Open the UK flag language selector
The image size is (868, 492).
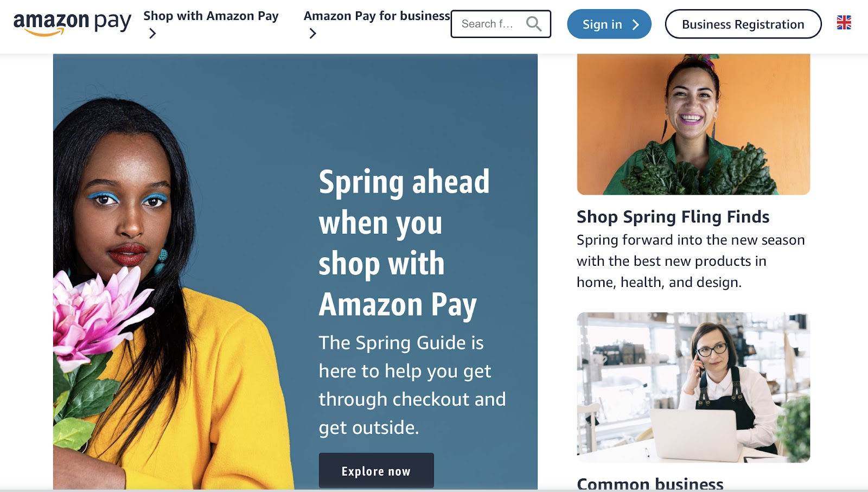[x=844, y=23]
